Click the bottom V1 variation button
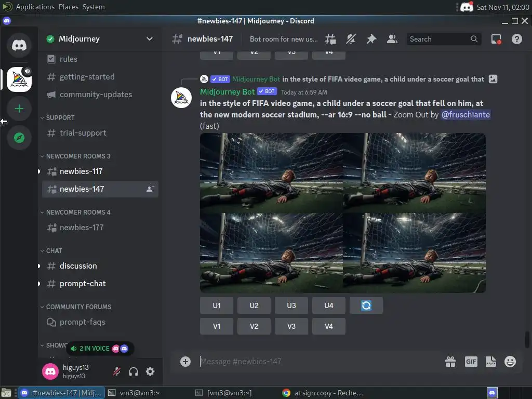 (217, 326)
